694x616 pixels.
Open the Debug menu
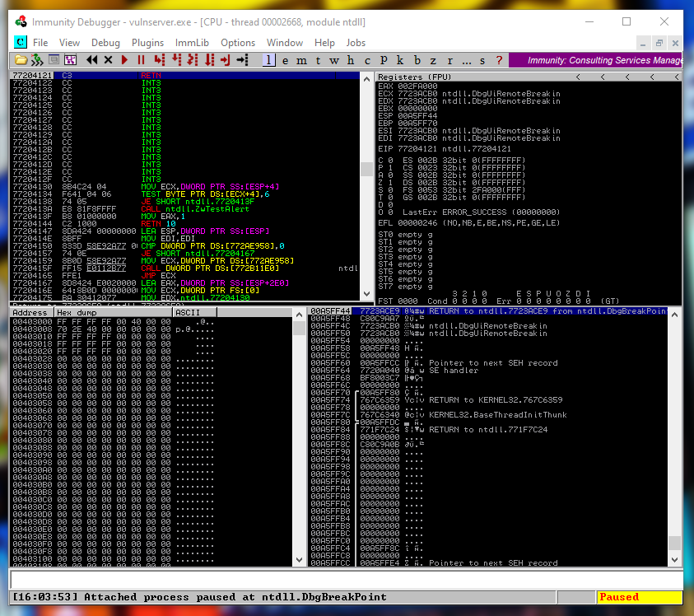tap(105, 42)
